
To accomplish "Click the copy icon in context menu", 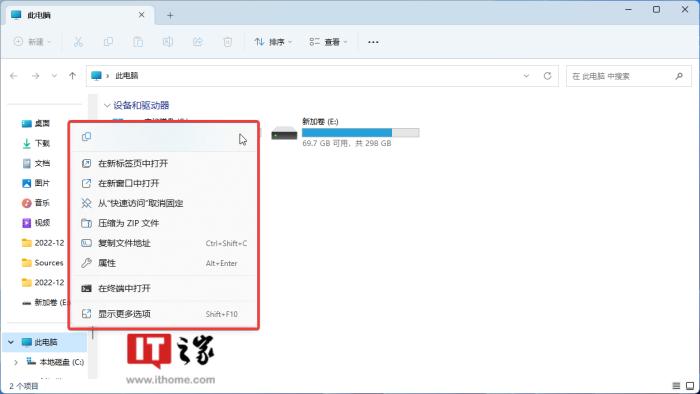I will pyautogui.click(x=87, y=137).
